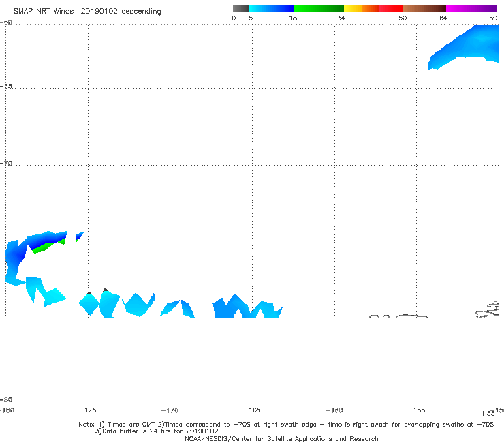Screen dimensions: 504x443
Task: Click the magenta 64-80 segment of the color bar
Action: 471,8
